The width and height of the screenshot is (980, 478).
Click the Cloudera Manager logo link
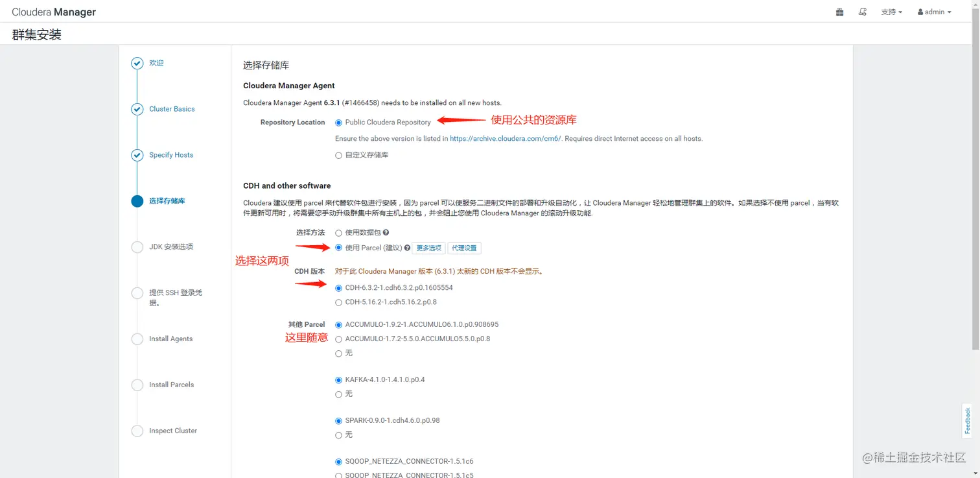pyautogui.click(x=54, y=12)
